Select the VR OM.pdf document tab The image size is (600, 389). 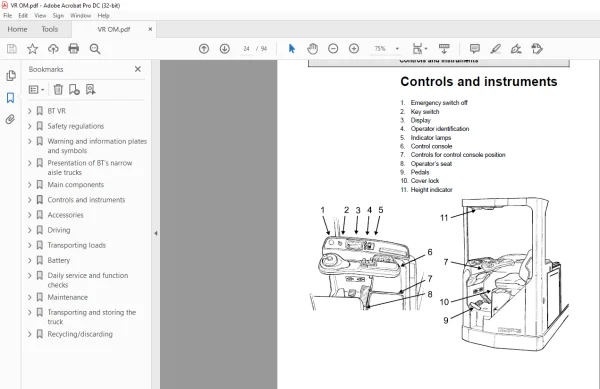pos(114,29)
